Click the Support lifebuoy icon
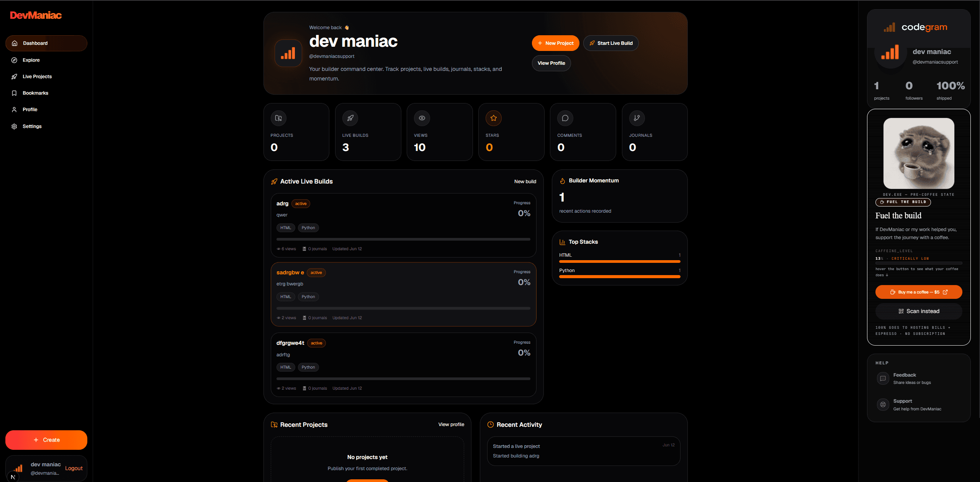The height and width of the screenshot is (482, 980). pyautogui.click(x=883, y=405)
